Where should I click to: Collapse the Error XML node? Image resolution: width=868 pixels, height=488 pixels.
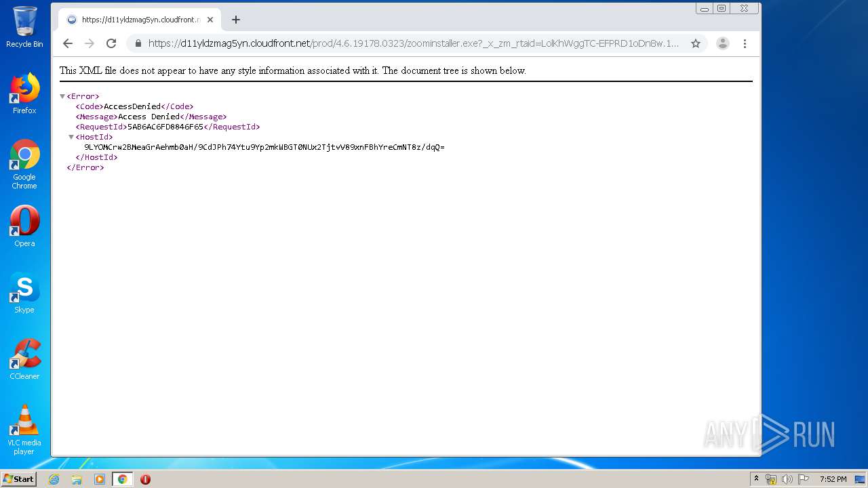click(x=62, y=96)
